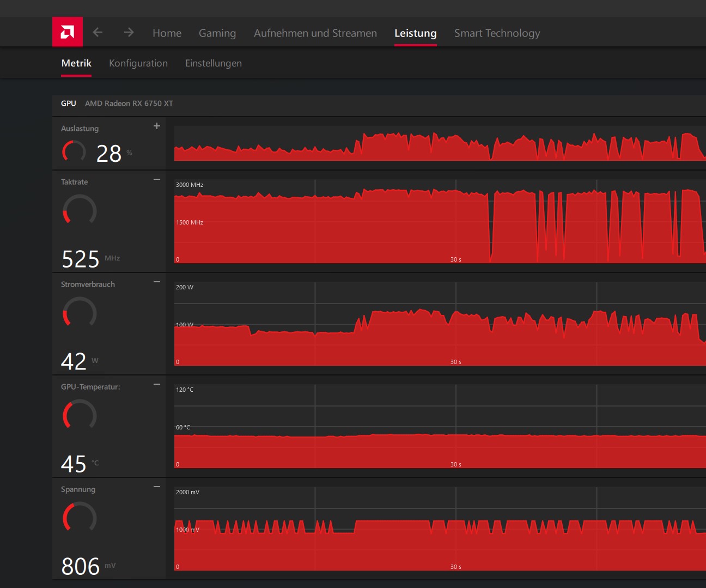706x588 pixels.
Task: Click the Auslastung label
Action: 80,129
